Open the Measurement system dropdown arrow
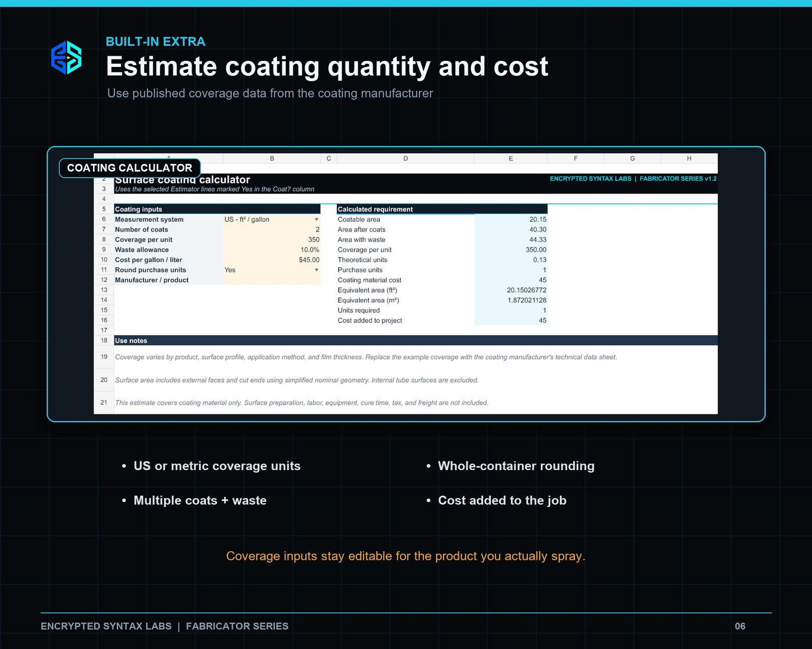 pyautogui.click(x=317, y=220)
